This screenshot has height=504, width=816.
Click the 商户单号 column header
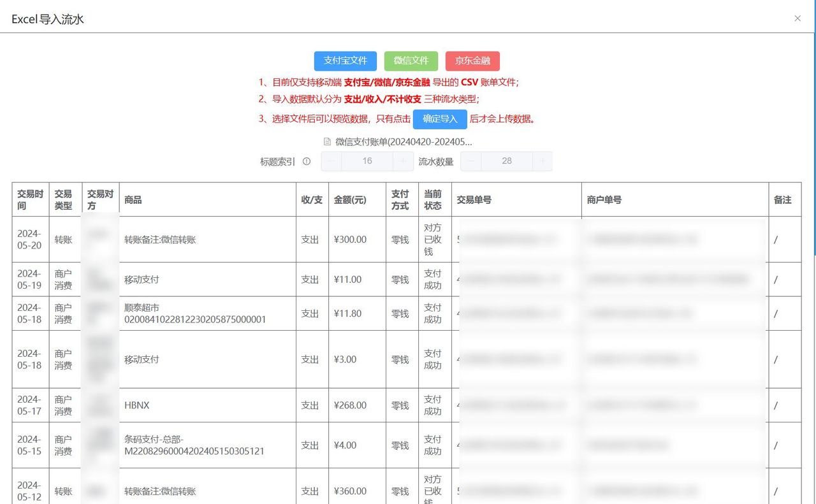pos(675,199)
